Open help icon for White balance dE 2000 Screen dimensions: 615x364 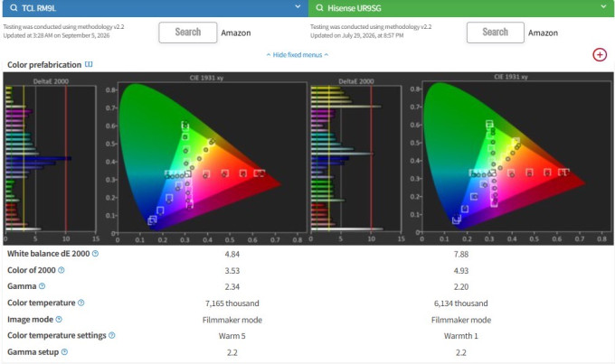tap(95, 254)
